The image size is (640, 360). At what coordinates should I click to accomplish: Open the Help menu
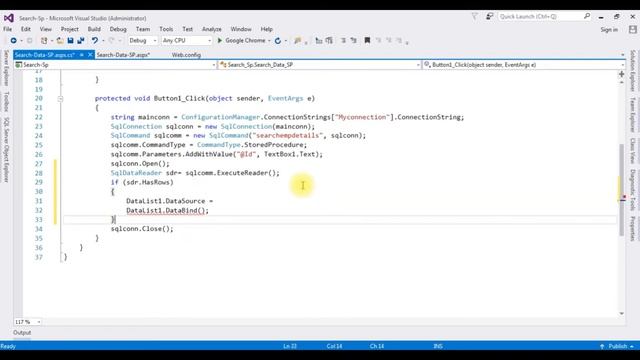[266, 29]
